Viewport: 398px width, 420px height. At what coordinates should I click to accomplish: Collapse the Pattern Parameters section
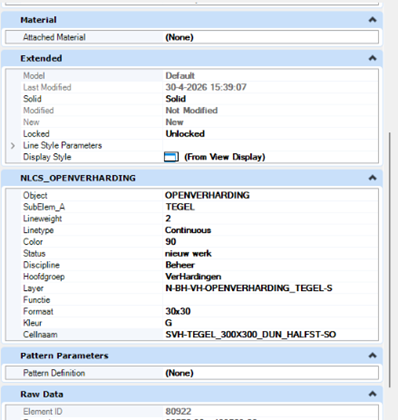(372, 356)
